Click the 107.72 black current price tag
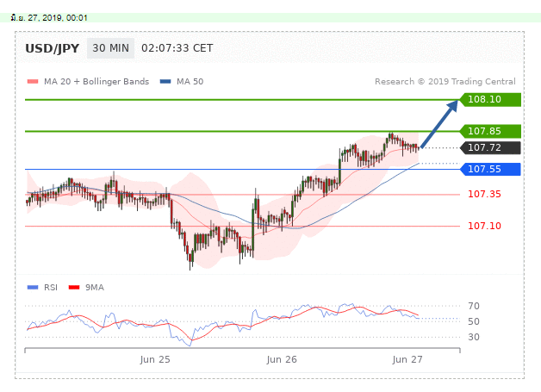 tap(491, 147)
